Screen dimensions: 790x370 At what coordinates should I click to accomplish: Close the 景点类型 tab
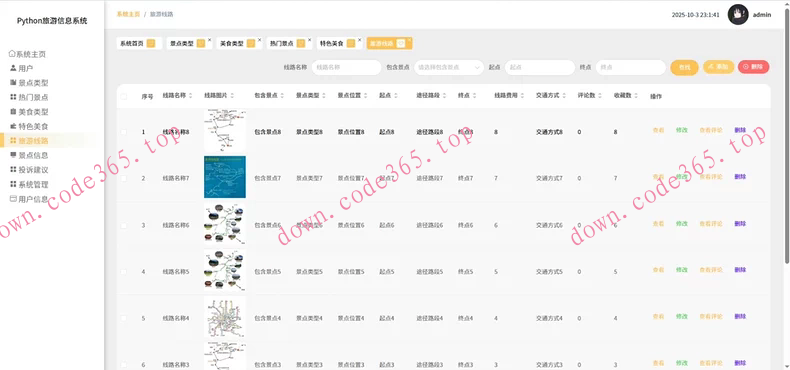tap(210, 39)
